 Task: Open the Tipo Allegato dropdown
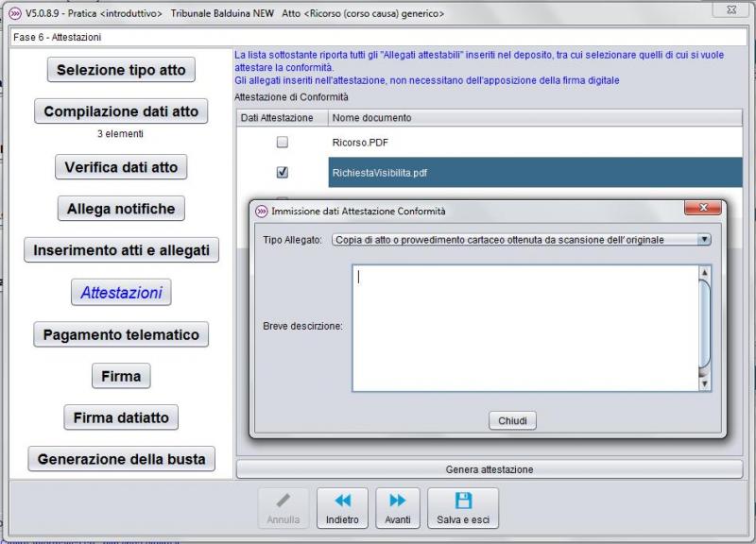pos(703,240)
